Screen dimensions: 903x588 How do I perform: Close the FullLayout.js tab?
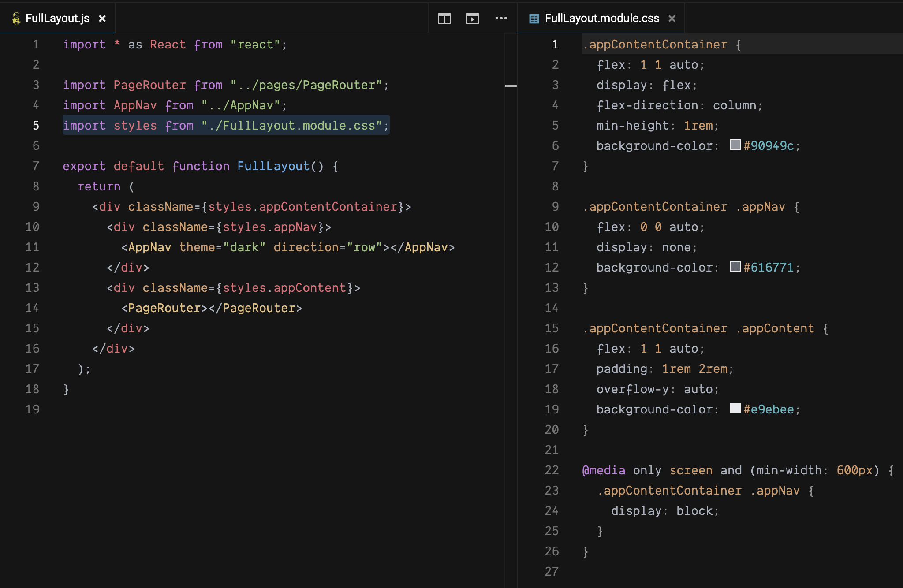click(x=102, y=19)
